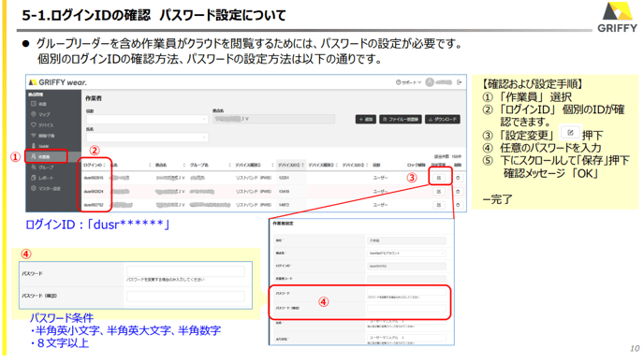Sort by the デバイスID① column header
Viewport: 644px width, 363px height.
pyautogui.click(x=291, y=165)
